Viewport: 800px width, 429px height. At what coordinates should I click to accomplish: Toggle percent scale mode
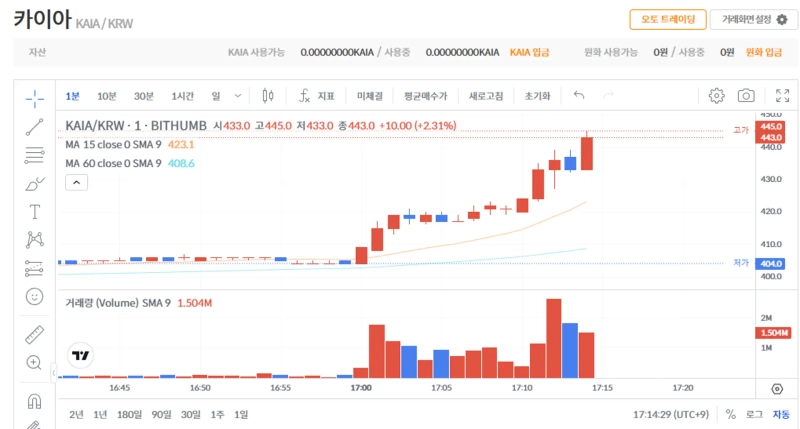(x=730, y=414)
